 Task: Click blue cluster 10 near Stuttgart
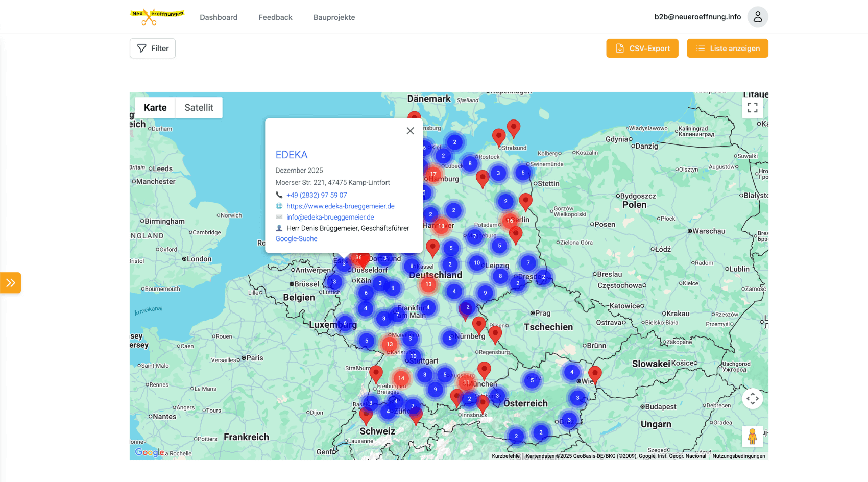pyautogui.click(x=413, y=356)
